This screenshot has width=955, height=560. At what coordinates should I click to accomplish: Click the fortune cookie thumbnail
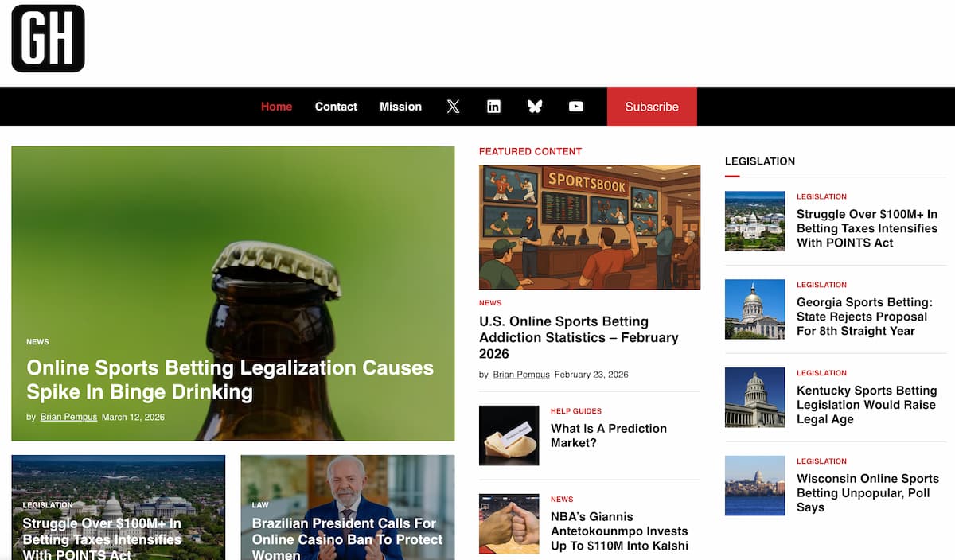click(x=509, y=435)
